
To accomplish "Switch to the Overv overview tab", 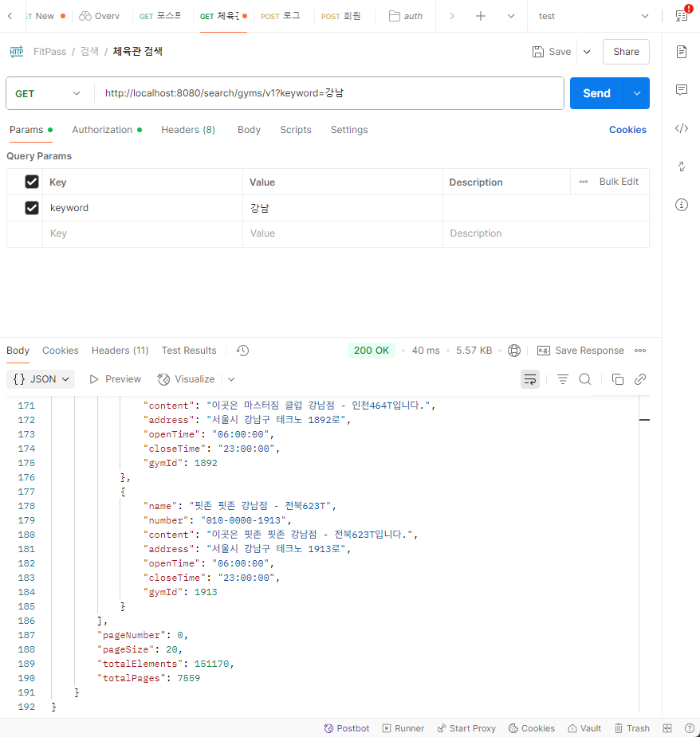I will coord(100,16).
